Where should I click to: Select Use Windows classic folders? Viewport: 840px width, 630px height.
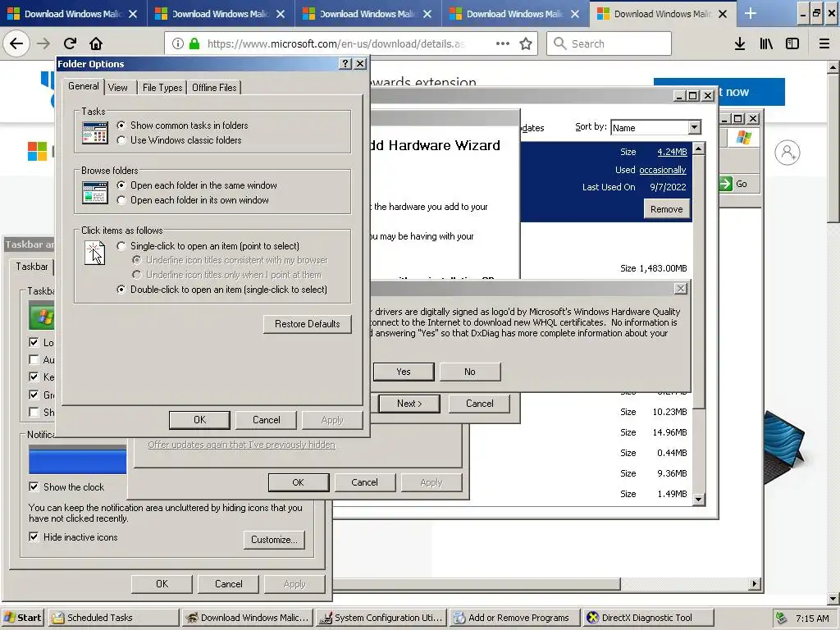[121, 140]
